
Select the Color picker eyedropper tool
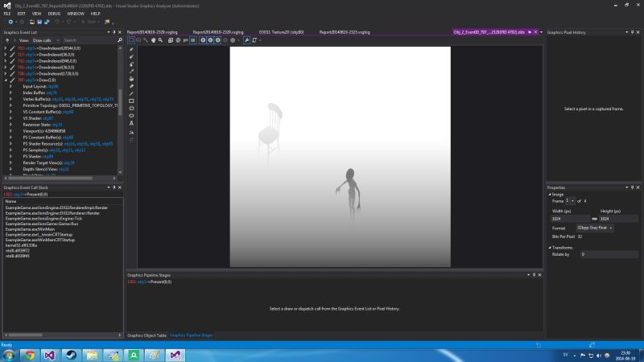(x=131, y=72)
